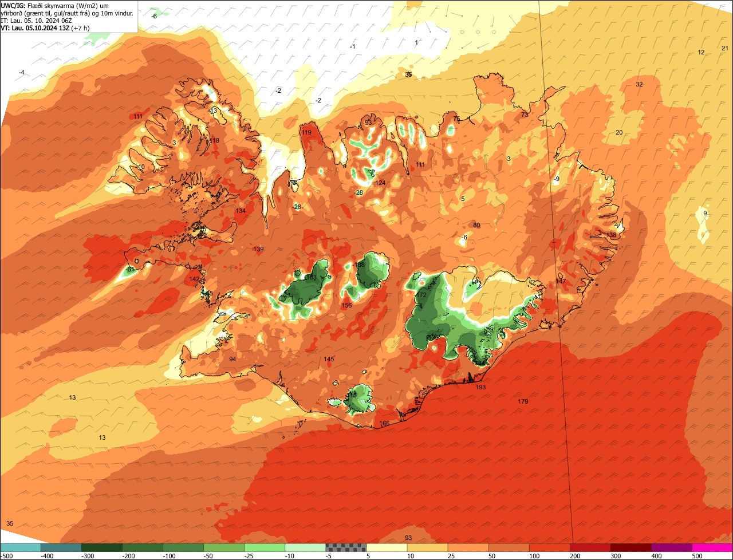Click the '-500' legend label
The image size is (733, 560).
coord(7,555)
